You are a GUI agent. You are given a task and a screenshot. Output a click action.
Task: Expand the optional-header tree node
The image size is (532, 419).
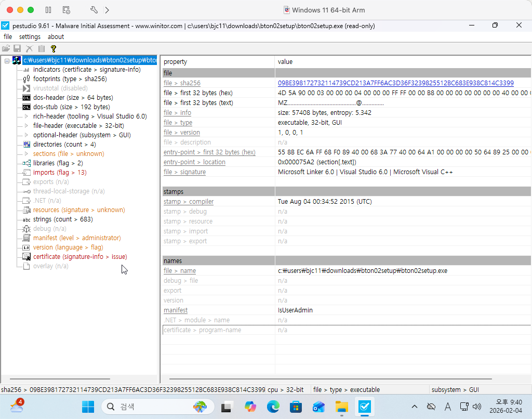pyautogui.click(x=26, y=135)
